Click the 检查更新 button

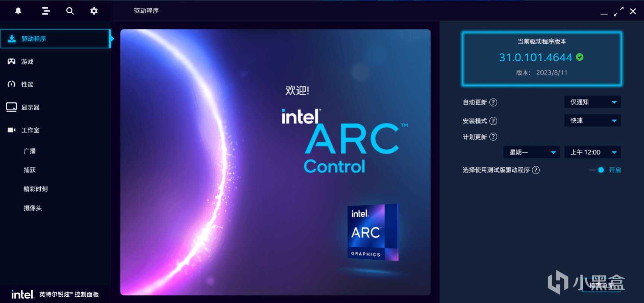(x=602, y=286)
